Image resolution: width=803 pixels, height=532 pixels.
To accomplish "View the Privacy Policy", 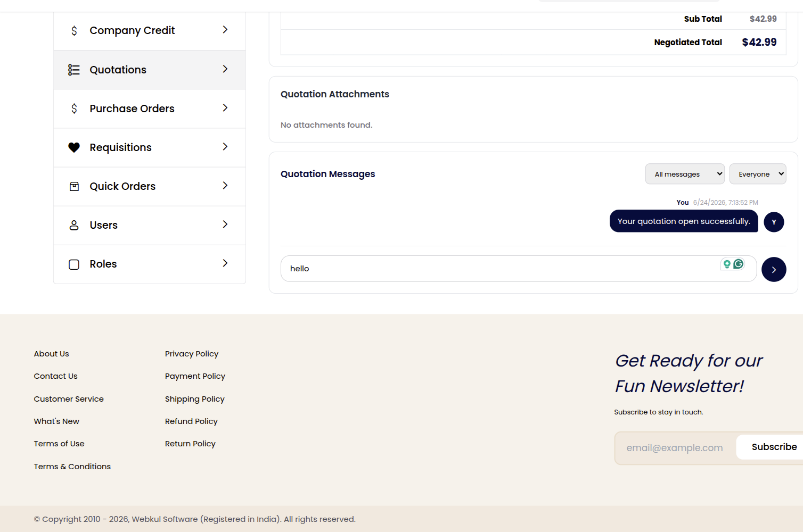I will pyautogui.click(x=192, y=354).
